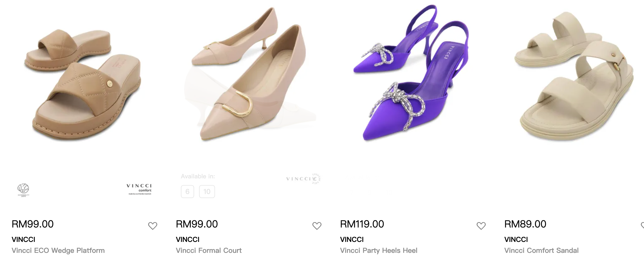The image size is (644, 271).
Task: Add Vincci ECO Wedge Platform to wishlist
Action: pyautogui.click(x=153, y=226)
